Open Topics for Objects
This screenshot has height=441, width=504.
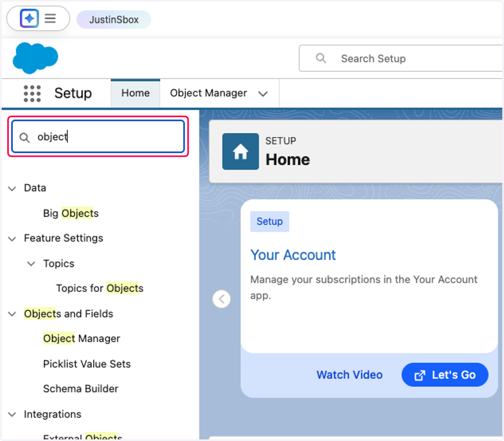pos(100,288)
